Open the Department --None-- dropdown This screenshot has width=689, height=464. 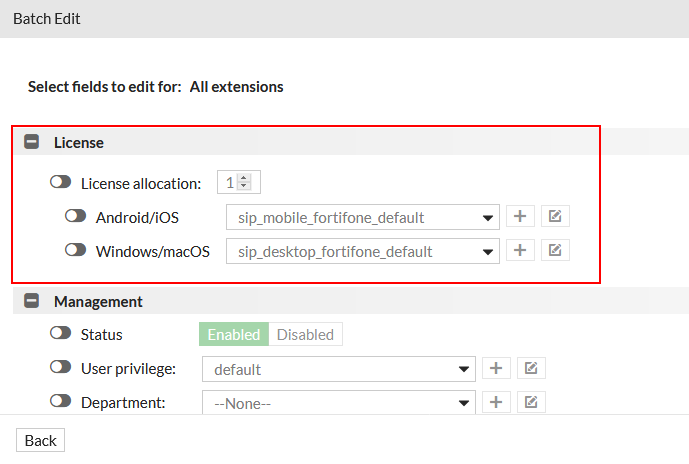337,403
